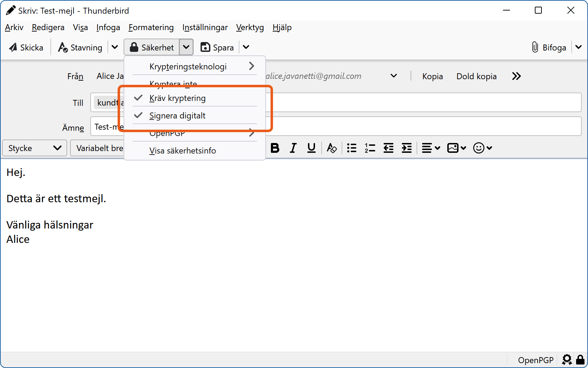Screen dimensions: 588x368
Task: Attach a file with Bifoga
Action: tap(549, 47)
